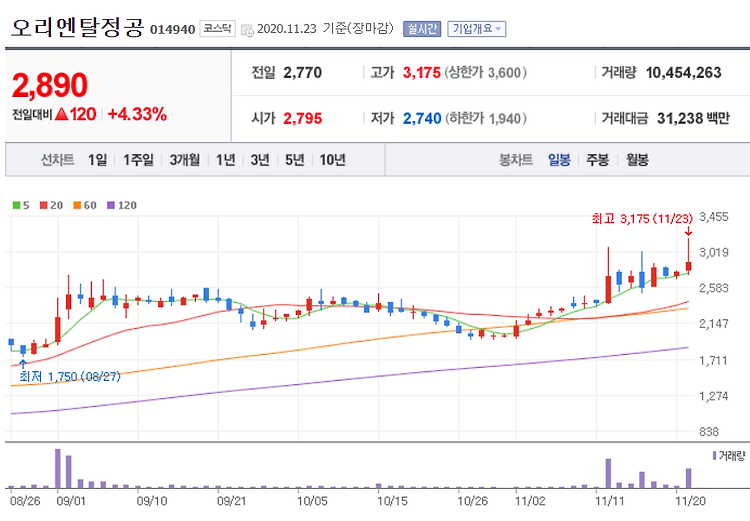Select the 1주일 line chart tab
Image resolution: width=750 pixels, height=521 pixels.
click(138, 160)
